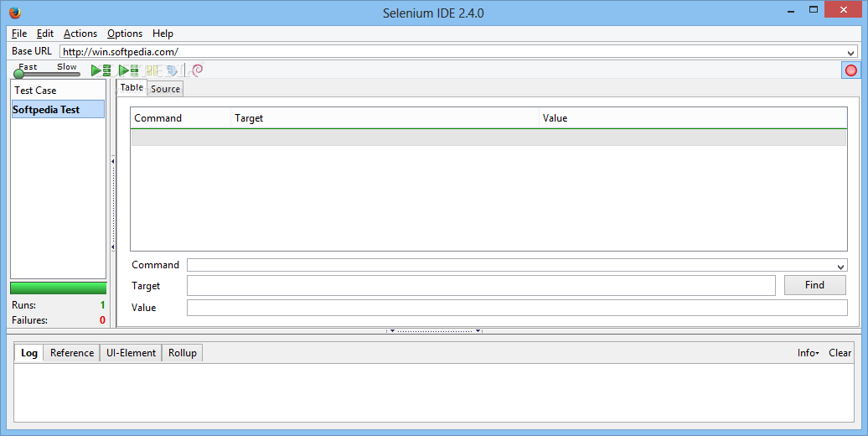
Task: Click the Fast label of speed control
Action: point(28,66)
